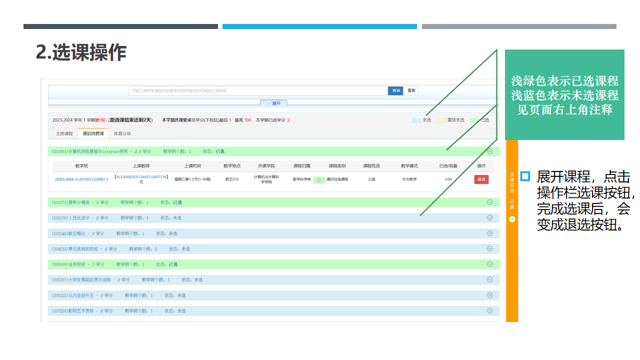Screen dimensions: 640x360
Task: Collapse the 计算机网络基础 course row arrow
Action: (x=490, y=151)
